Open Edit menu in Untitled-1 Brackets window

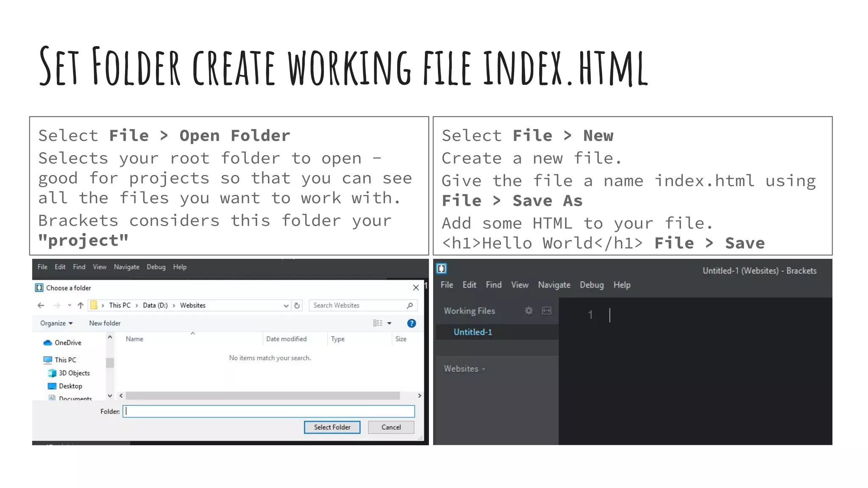pyautogui.click(x=469, y=285)
